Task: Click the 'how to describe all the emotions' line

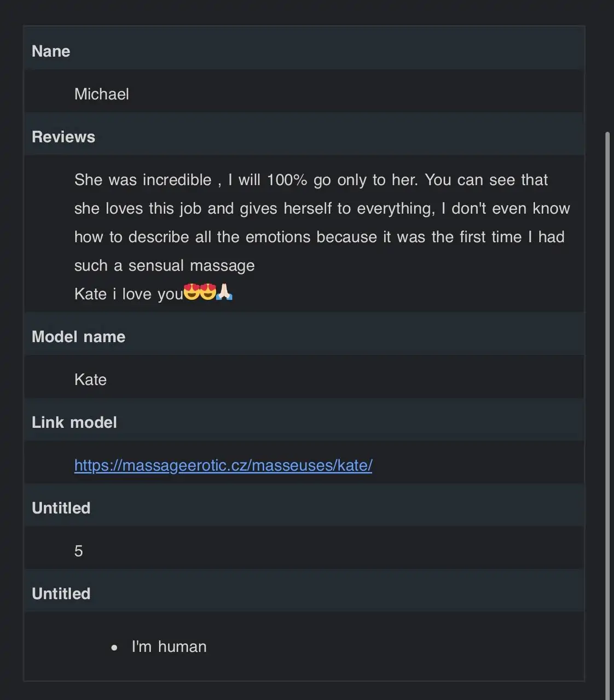Action: click(320, 237)
